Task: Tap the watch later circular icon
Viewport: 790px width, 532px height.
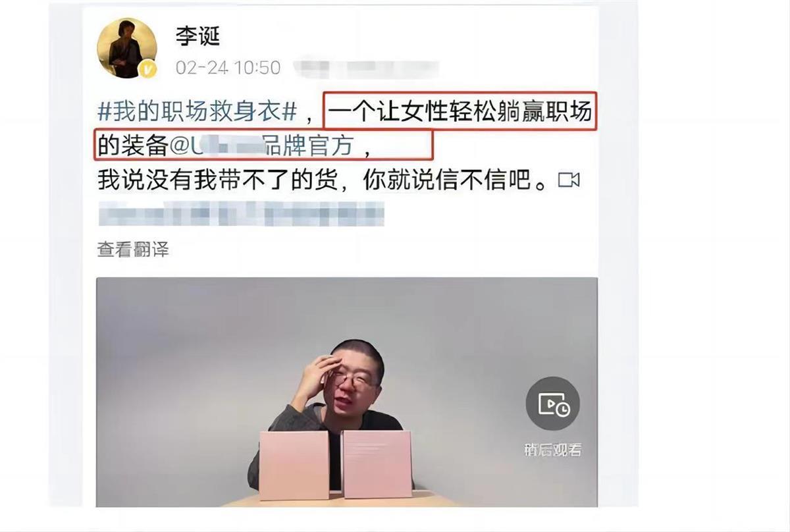Action: pyautogui.click(x=553, y=404)
